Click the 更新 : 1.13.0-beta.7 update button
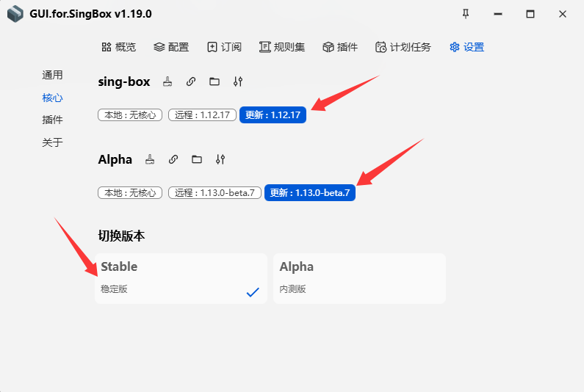Image resolution: width=584 pixels, height=392 pixels. (310, 192)
